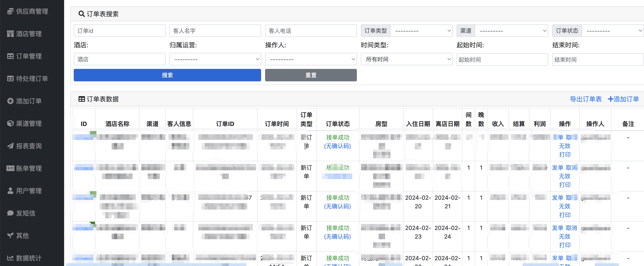Click the 待处理订单 table icon

pos(10,79)
